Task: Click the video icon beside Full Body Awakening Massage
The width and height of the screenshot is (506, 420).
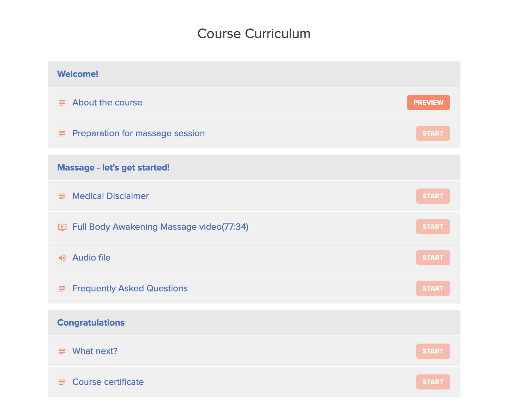Action: 62,227
